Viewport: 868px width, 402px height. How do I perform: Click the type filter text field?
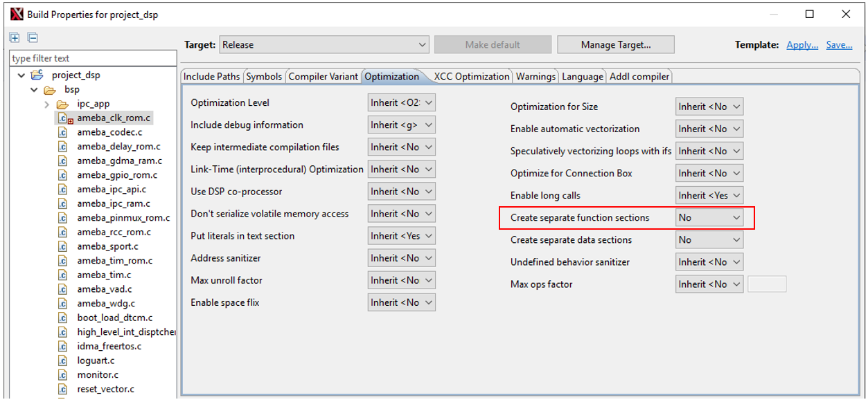(93, 59)
